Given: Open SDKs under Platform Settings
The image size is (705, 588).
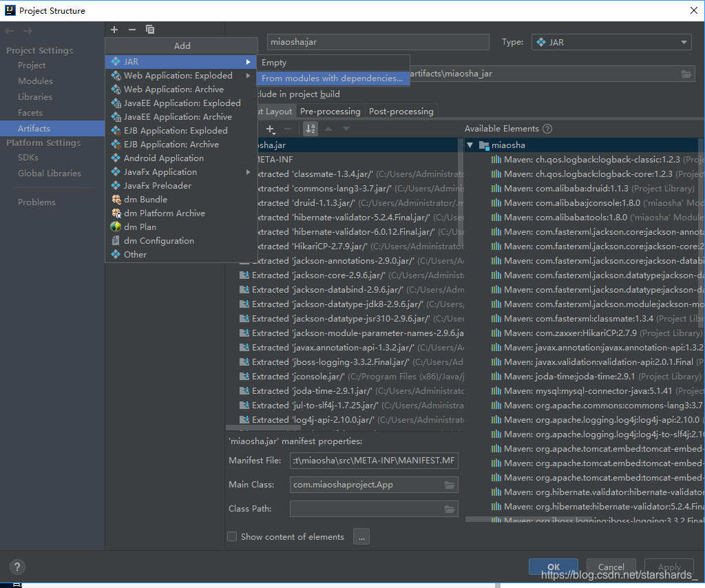Looking at the screenshot, I should 28,158.
